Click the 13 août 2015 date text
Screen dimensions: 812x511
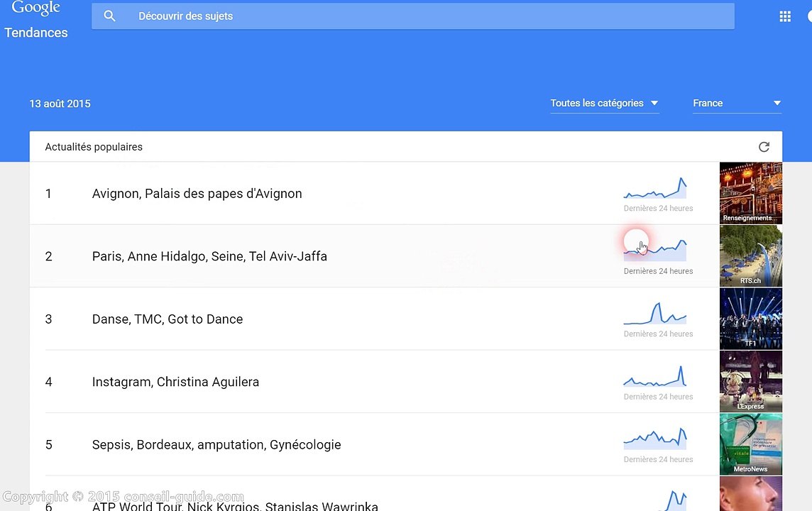click(x=60, y=104)
